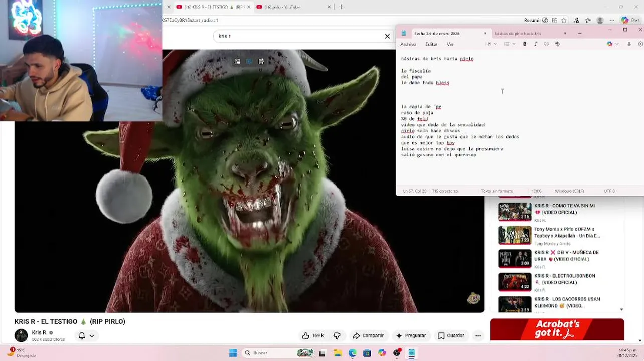Image resolution: width=644 pixels, height=361 pixels.
Task: Switch to 'Fecha 24 de enero 2026' Notepad tab
Action: (437, 33)
